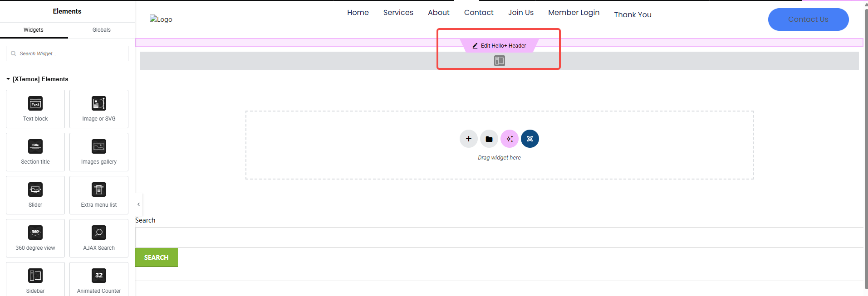Collapse the [XTemos] Elements category
868x296 pixels.
[x=8, y=79]
